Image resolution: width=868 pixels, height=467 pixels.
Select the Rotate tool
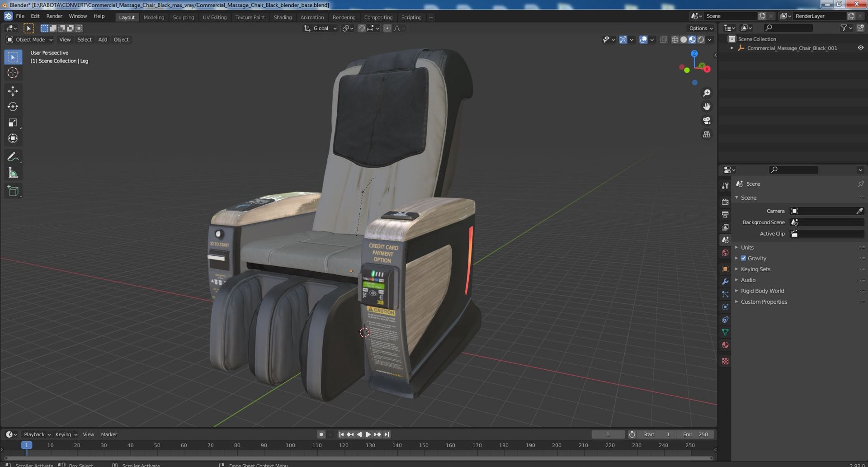pyautogui.click(x=13, y=107)
